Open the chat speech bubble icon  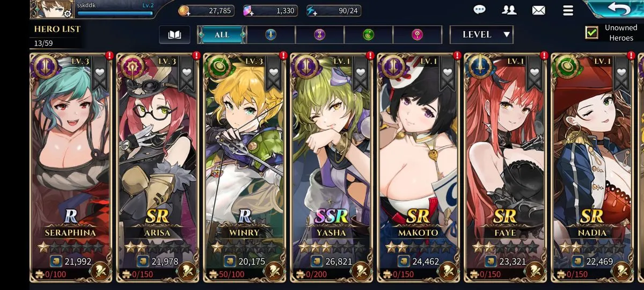(x=480, y=10)
